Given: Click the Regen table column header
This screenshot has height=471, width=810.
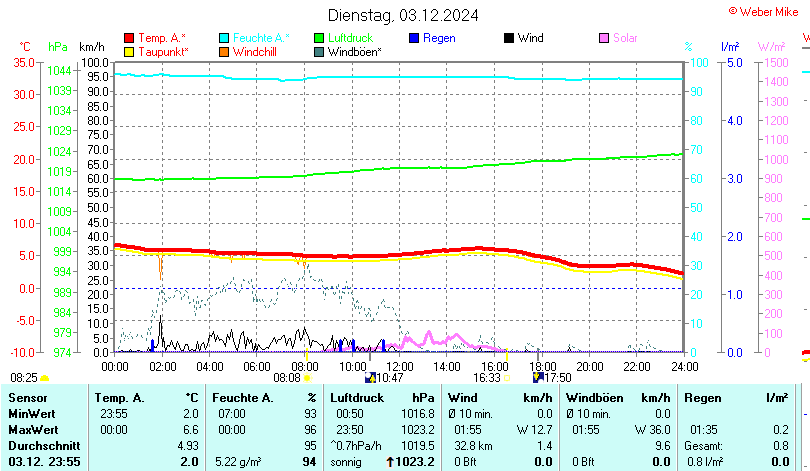Looking at the screenshot, I should pyautogui.click(x=702, y=398).
